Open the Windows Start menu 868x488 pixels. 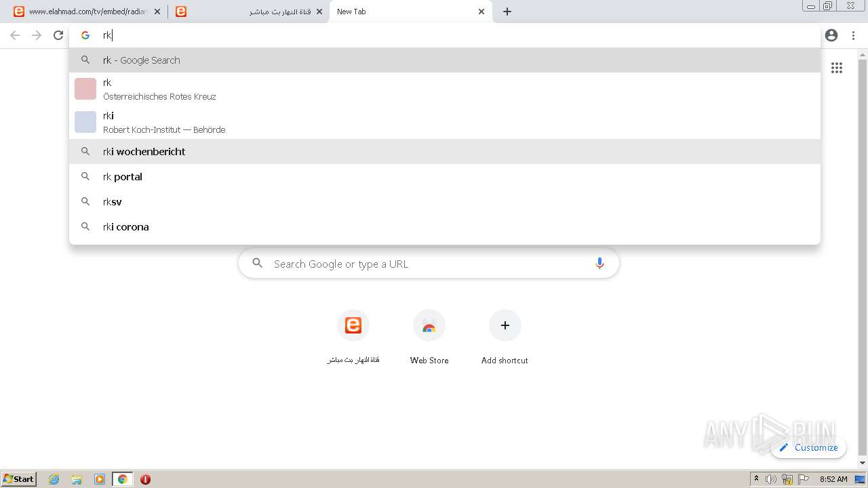click(19, 479)
